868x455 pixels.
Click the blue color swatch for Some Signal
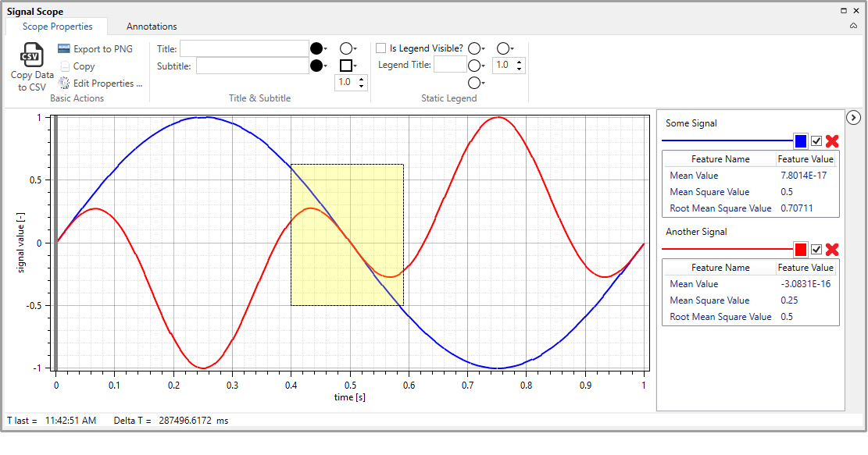pos(800,141)
